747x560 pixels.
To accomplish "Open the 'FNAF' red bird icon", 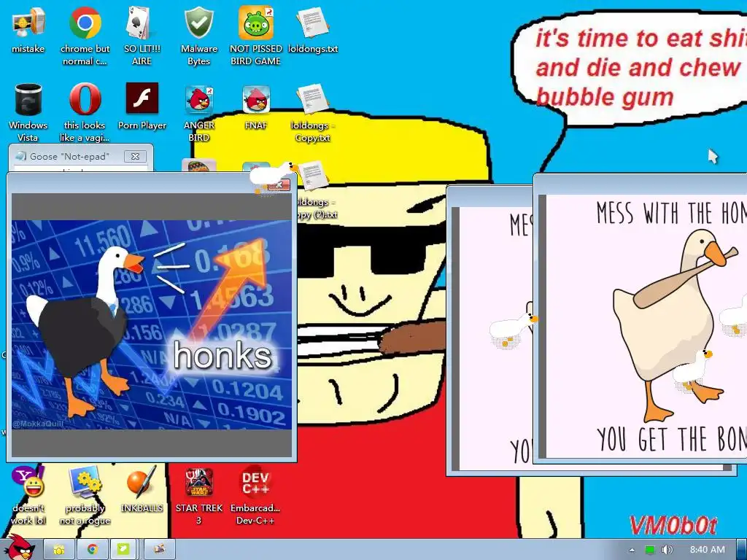I will pos(256,106).
